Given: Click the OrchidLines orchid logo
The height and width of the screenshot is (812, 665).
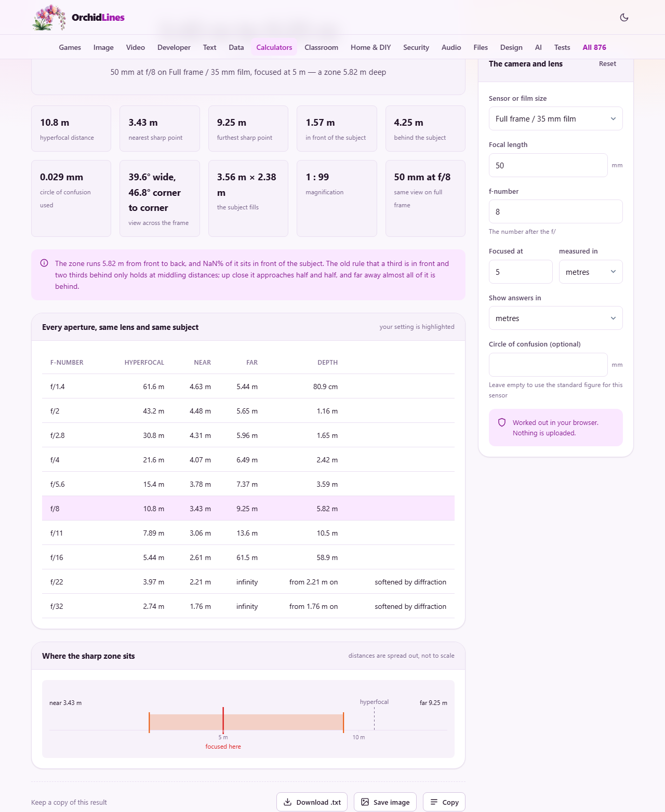Looking at the screenshot, I should tap(49, 17).
